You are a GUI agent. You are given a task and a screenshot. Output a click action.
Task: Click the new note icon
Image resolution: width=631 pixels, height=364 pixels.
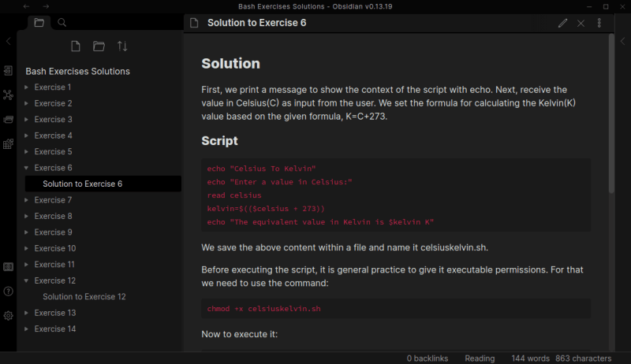click(x=76, y=46)
